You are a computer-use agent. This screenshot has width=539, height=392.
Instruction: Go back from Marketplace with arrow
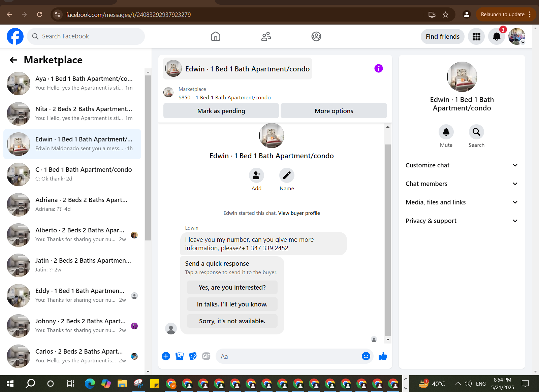pyautogui.click(x=13, y=60)
